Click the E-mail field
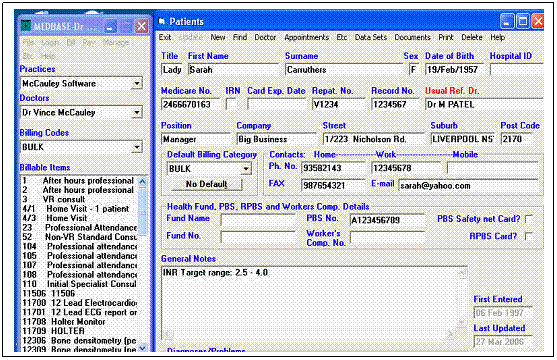 468,186
